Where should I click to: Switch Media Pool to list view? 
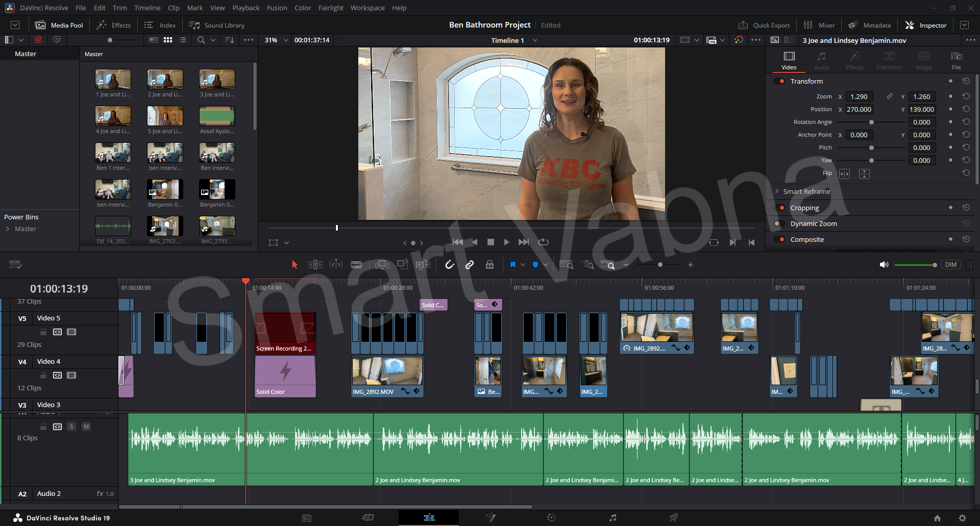pos(182,40)
